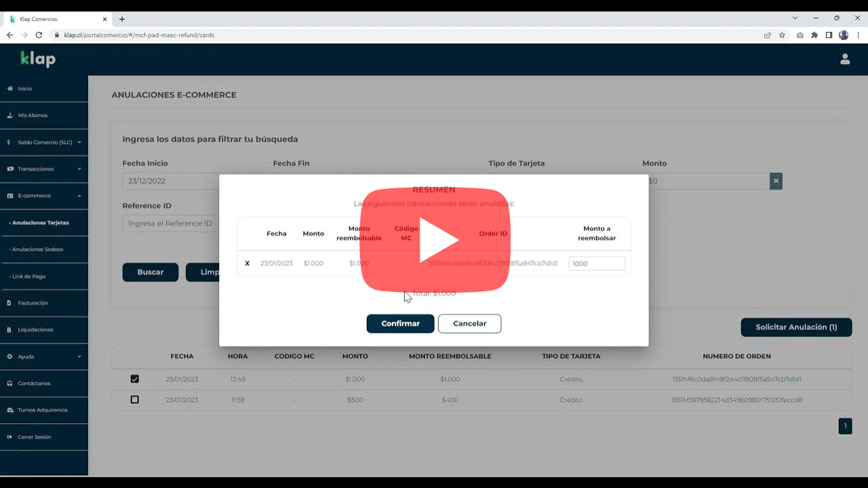
Task: Clear the Monto field with X
Action: 776,181
